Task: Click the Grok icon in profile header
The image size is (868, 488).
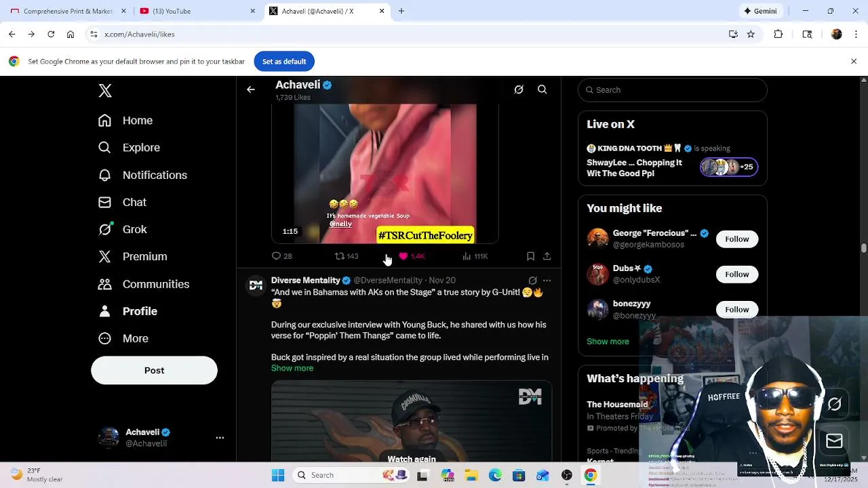Action: click(519, 89)
